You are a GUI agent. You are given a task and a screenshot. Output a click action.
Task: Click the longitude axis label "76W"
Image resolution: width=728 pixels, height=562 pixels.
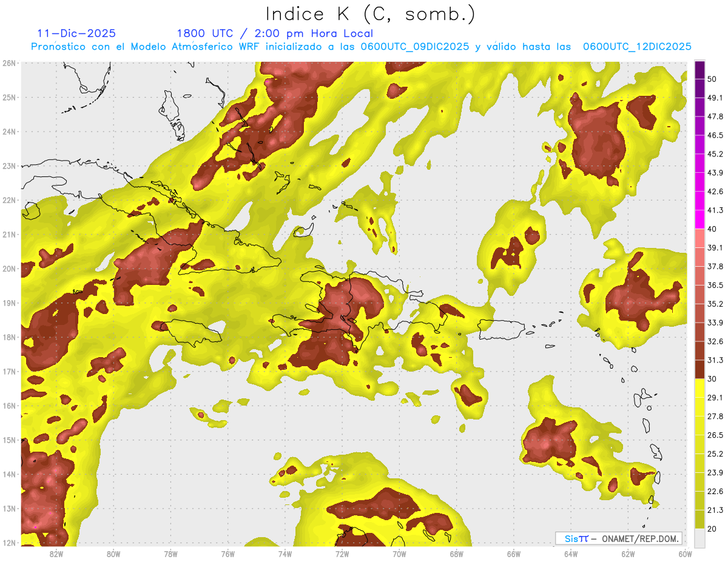pyautogui.click(x=227, y=554)
